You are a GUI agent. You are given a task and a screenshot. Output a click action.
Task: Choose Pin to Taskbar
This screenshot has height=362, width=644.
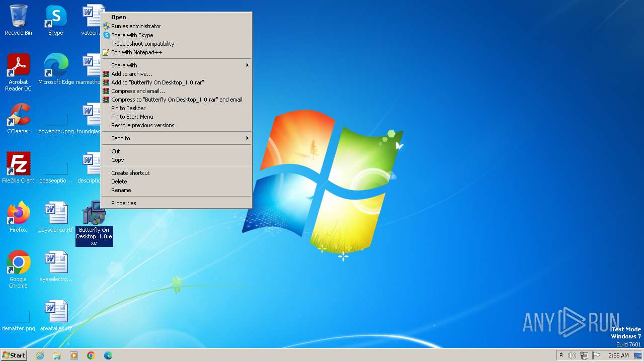click(177, 108)
